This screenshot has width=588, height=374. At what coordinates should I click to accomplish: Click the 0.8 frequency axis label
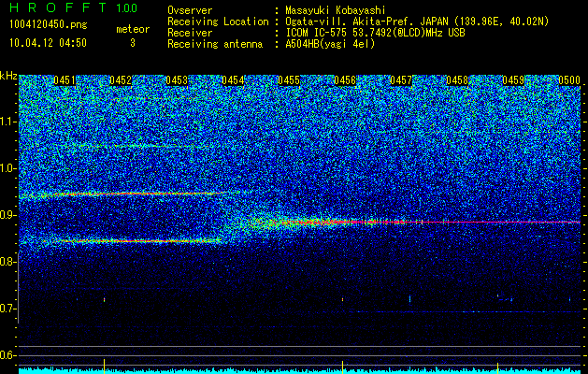(x=7, y=262)
